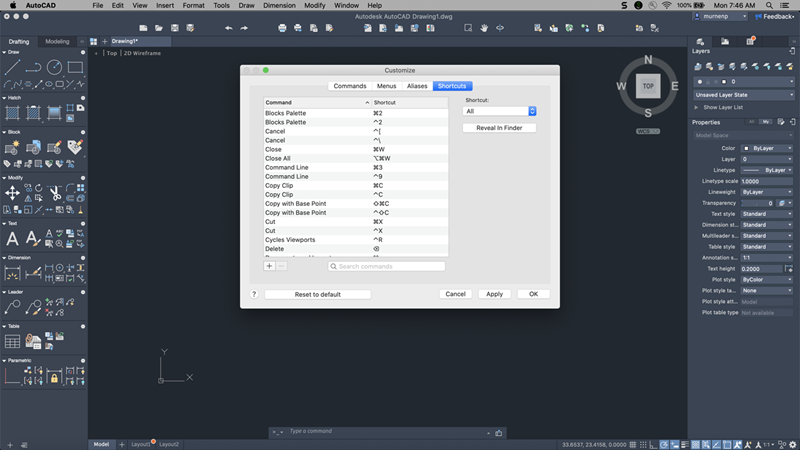The width and height of the screenshot is (800, 450).
Task: Click the Save icon in toolbar
Action: pos(175,28)
